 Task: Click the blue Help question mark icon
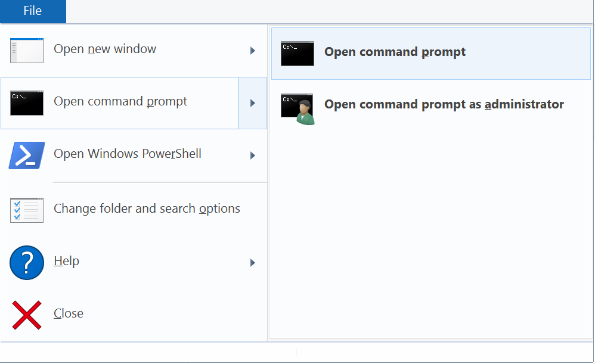coord(27,262)
